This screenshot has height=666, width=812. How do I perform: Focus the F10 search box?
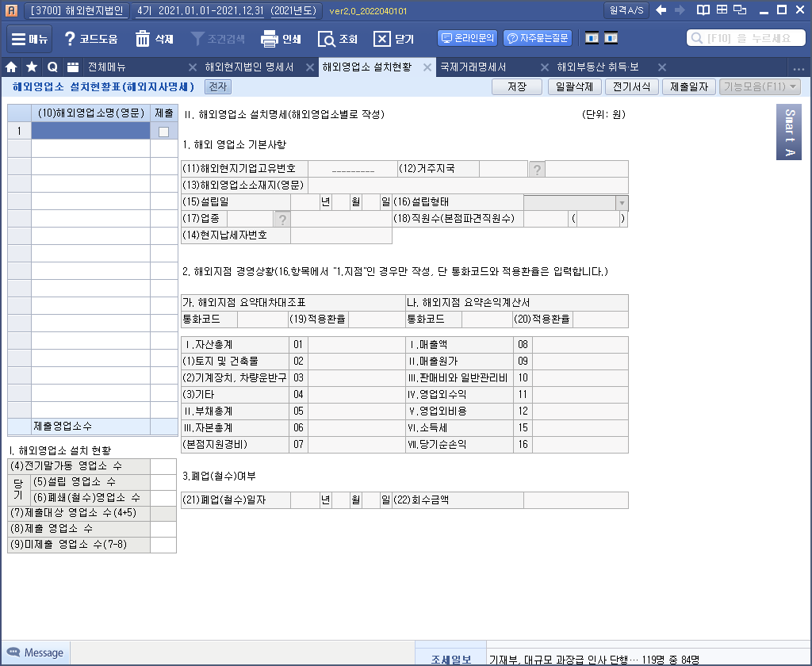point(745,38)
